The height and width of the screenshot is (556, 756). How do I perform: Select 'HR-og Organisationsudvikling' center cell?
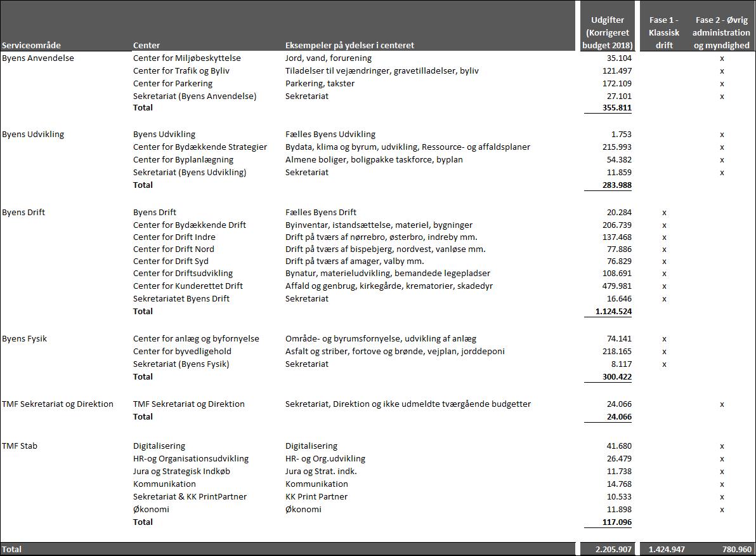click(x=191, y=458)
